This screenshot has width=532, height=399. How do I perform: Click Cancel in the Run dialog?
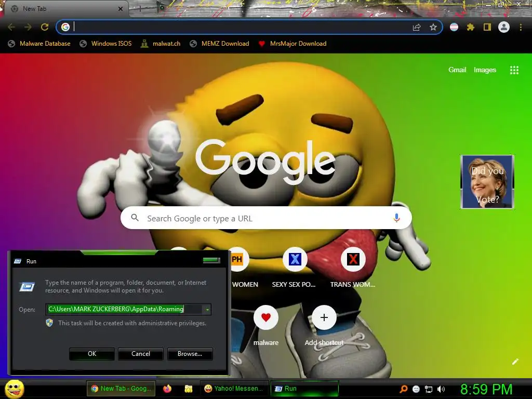coord(141,354)
